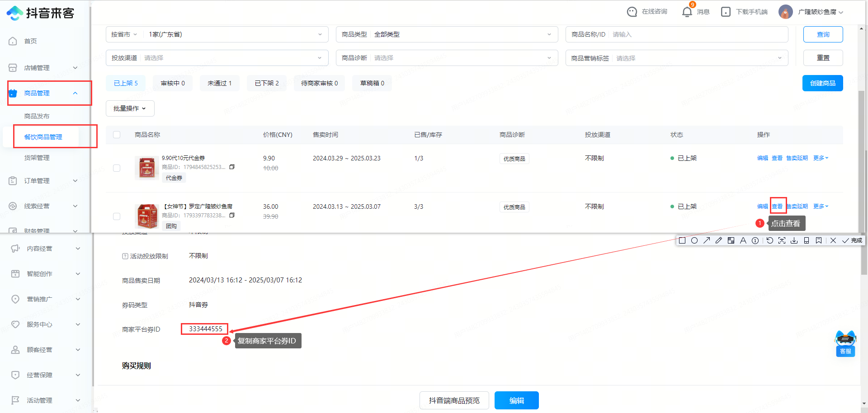Open the 客服 robot assistant
Image resolution: width=868 pixels, height=413 pixels.
[x=845, y=344]
